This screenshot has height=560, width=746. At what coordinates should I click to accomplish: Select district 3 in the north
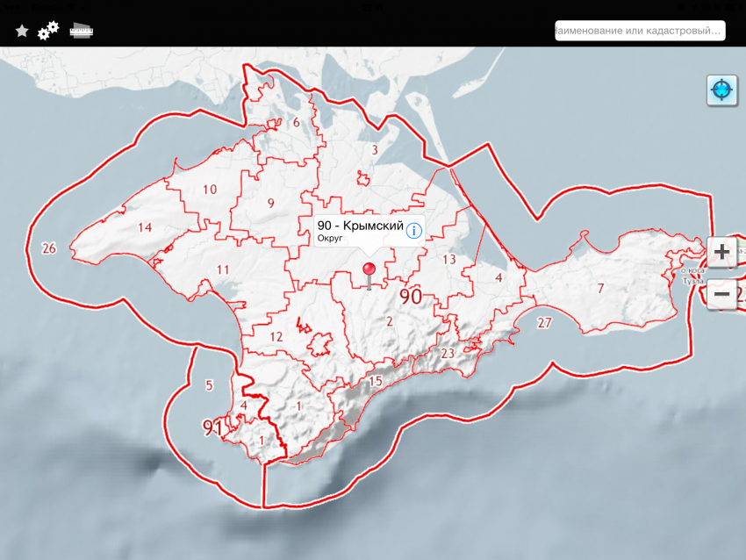[x=374, y=150]
